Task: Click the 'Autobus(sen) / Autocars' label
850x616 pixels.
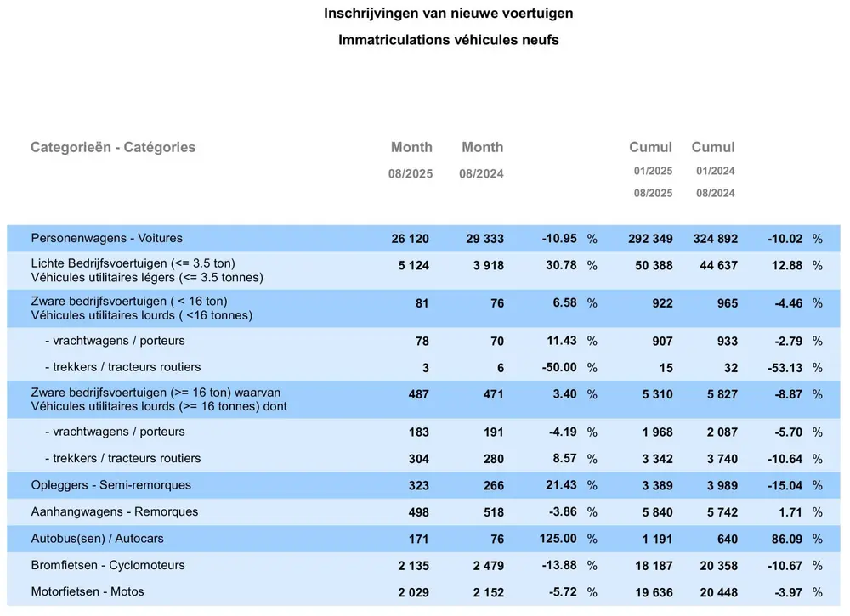Action: tap(97, 539)
